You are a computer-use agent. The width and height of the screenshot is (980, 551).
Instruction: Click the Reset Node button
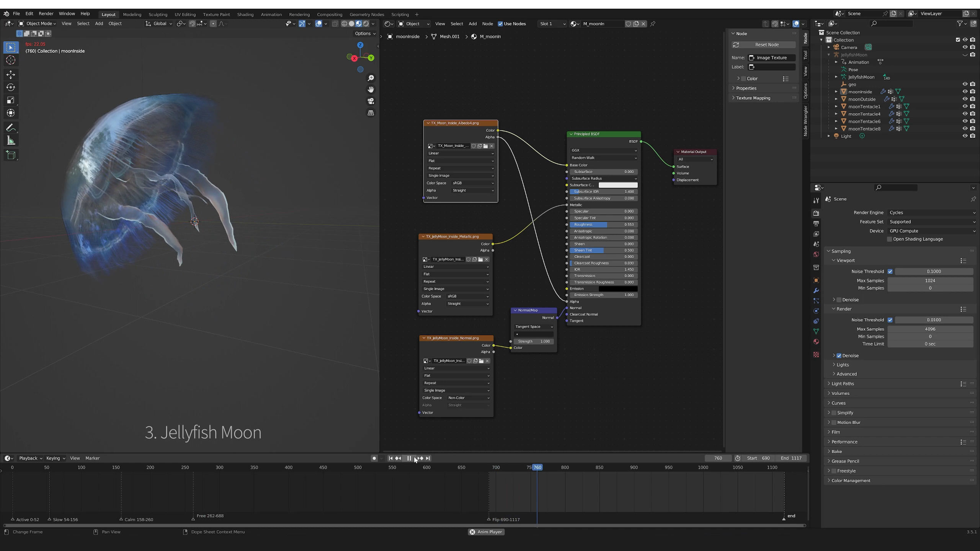[766, 45]
